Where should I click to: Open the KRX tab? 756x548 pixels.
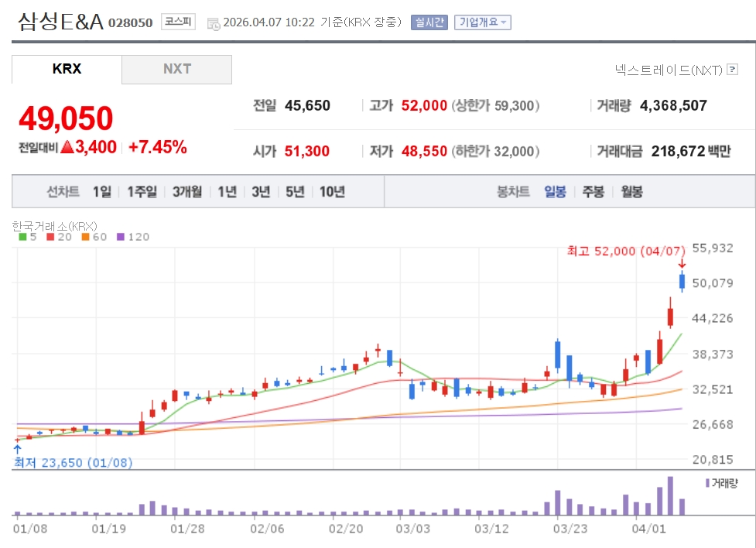[67, 69]
